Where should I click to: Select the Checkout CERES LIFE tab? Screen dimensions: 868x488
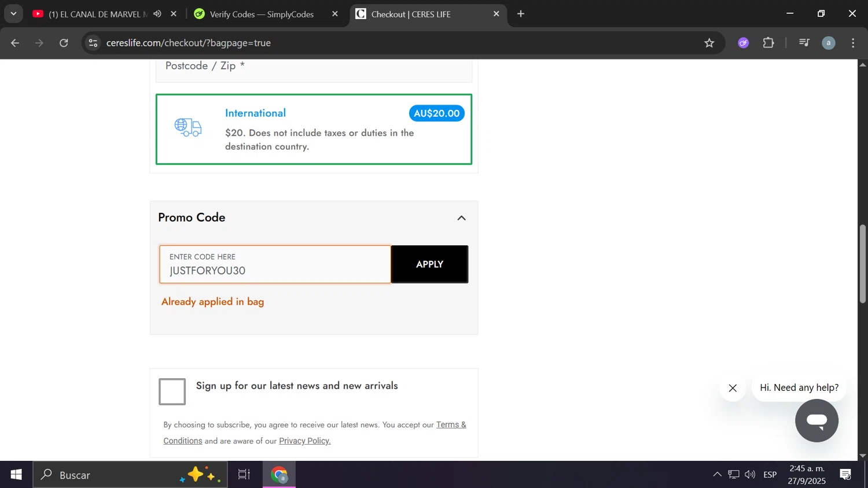coord(411,14)
